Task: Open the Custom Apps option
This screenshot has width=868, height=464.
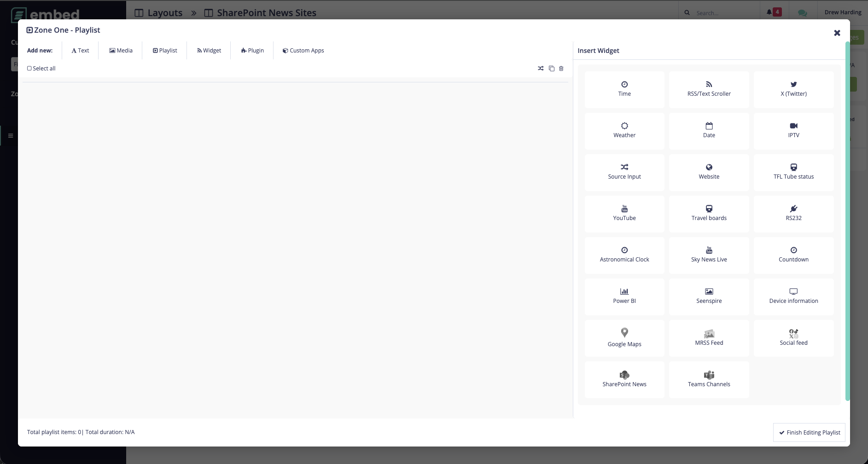Action: tap(303, 50)
